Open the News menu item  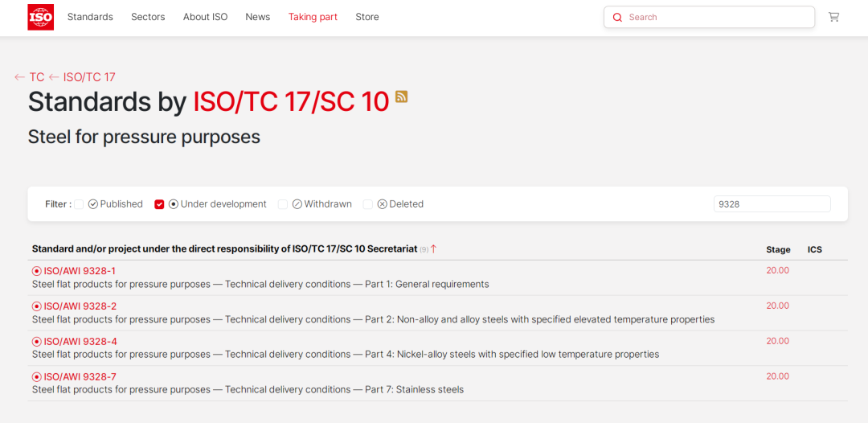(x=258, y=17)
